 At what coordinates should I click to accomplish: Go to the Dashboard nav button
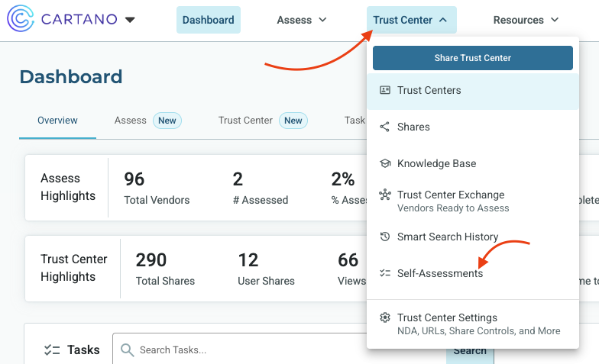[x=208, y=20]
